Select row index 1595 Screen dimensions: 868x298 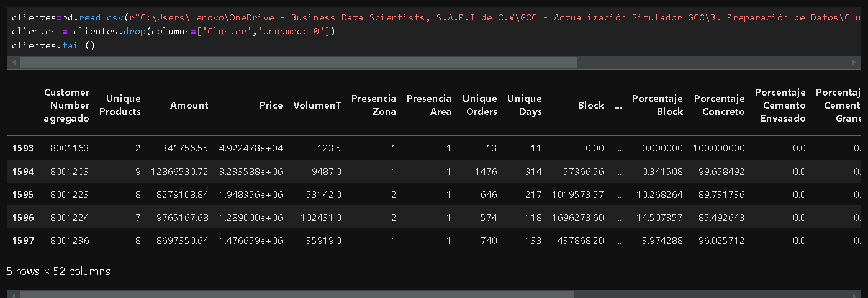point(23,195)
